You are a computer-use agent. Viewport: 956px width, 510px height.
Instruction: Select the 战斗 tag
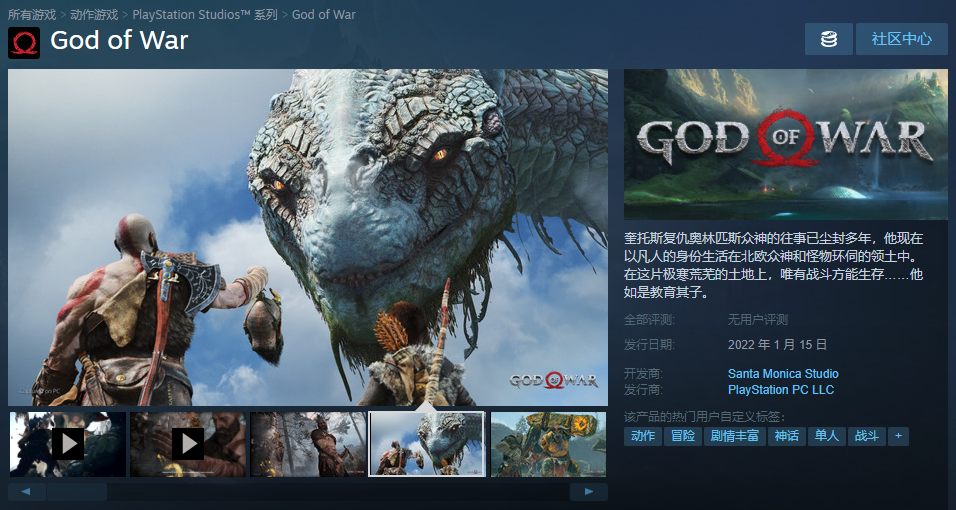(867, 436)
